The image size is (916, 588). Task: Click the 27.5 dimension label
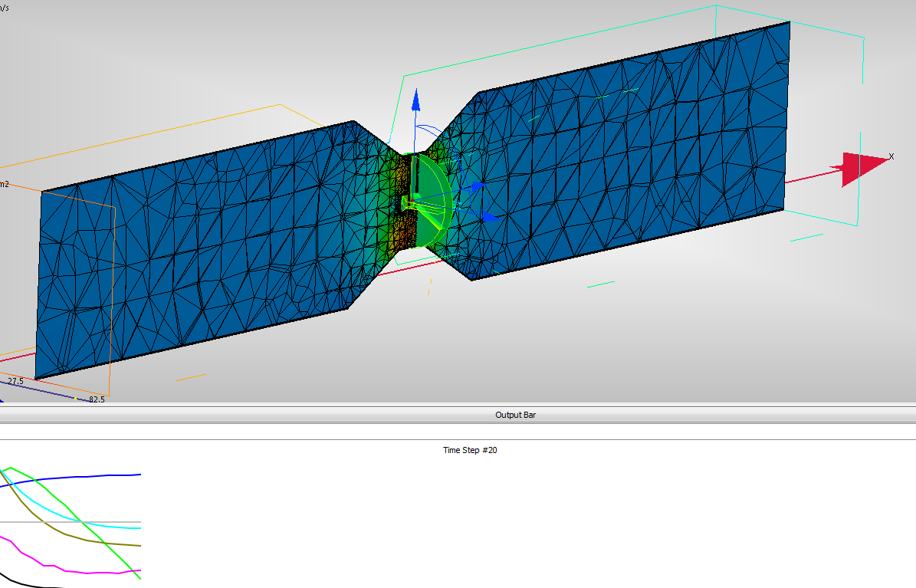14,379
